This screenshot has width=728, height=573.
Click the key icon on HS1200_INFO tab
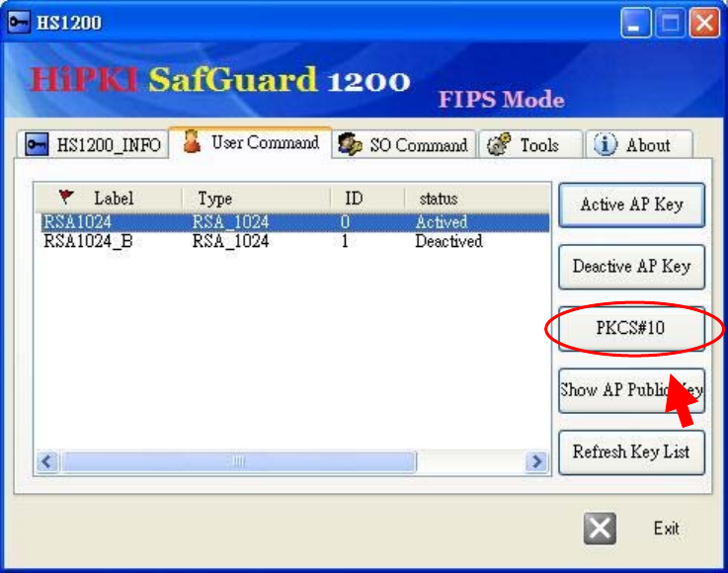tap(37, 144)
